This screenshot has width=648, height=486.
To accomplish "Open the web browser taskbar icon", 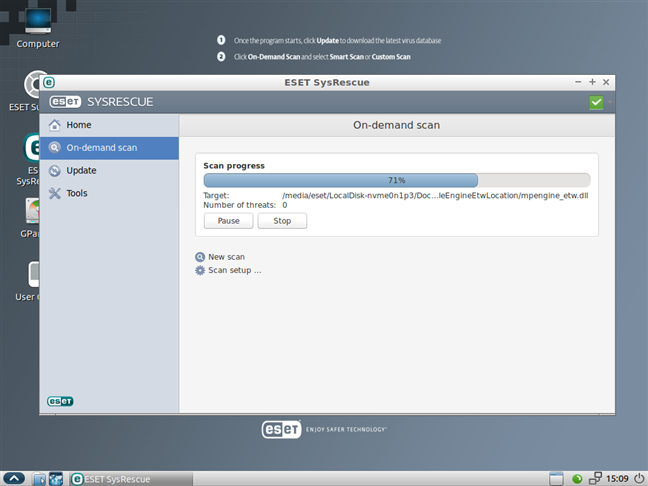I will 56,479.
